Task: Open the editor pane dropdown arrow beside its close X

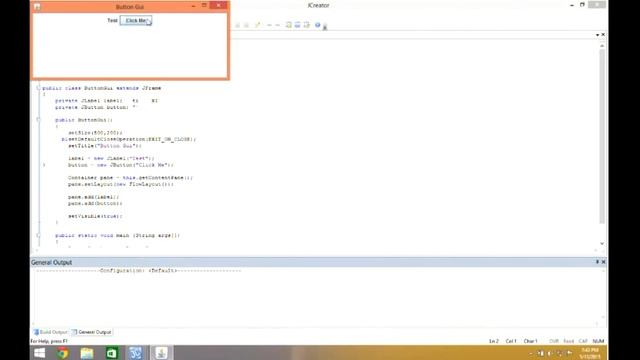Action: coord(597,35)
